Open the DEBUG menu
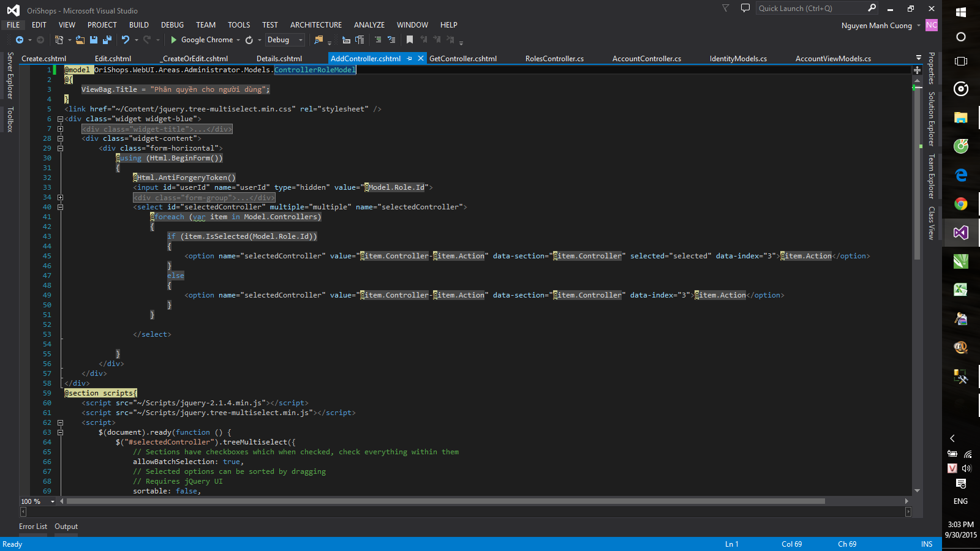 tap(172, 24)
